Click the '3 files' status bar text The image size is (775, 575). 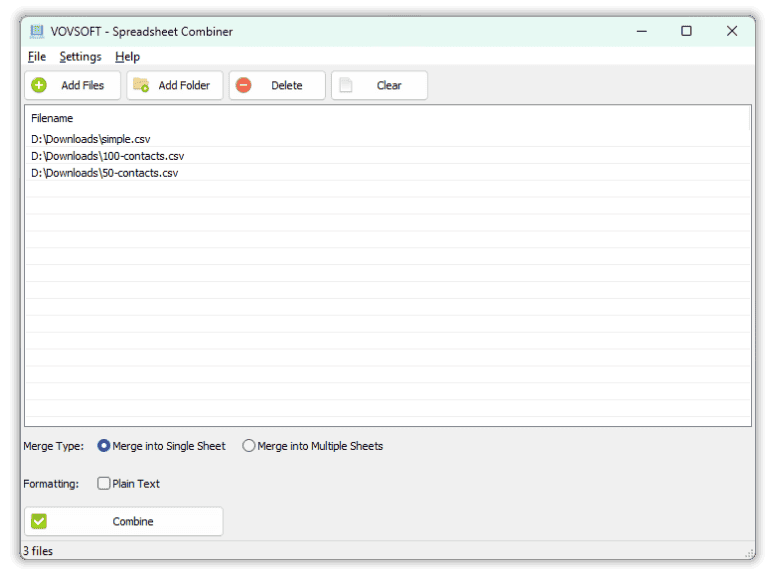pyautogui.click(x=38, y=551)
